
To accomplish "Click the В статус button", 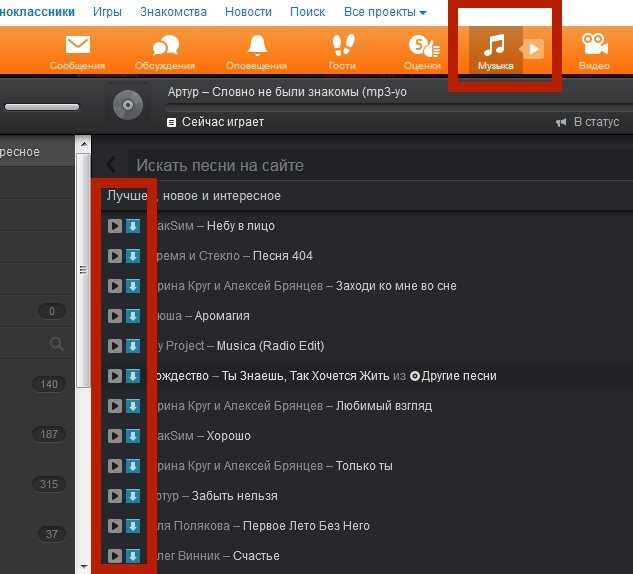I will (x=588, y=122).
